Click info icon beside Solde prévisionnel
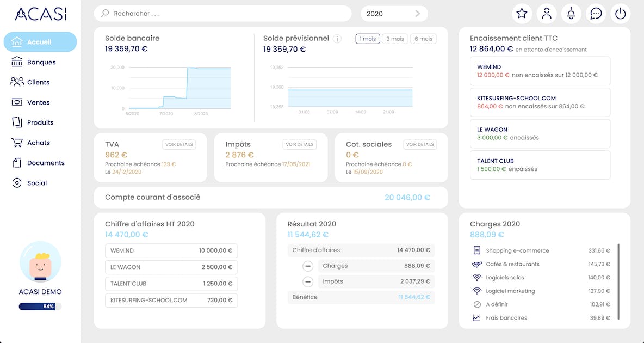644x343 pixels. click(337, 39)
